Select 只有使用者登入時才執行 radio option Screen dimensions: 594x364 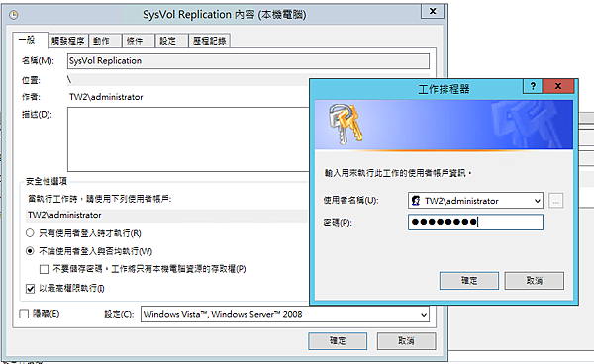pyautogui.click(x=30, y=233)
